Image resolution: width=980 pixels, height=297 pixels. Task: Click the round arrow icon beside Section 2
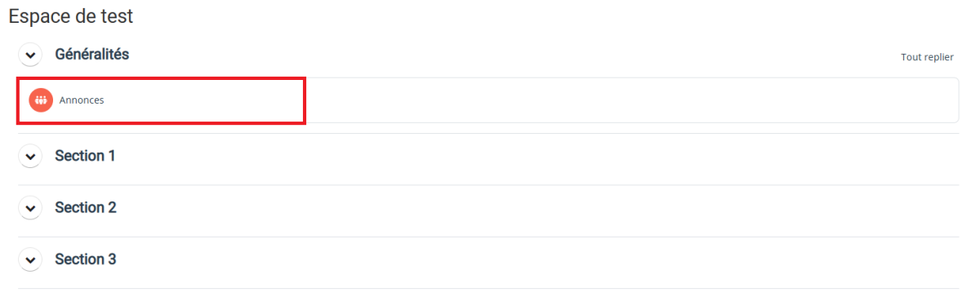coord(30,208)
